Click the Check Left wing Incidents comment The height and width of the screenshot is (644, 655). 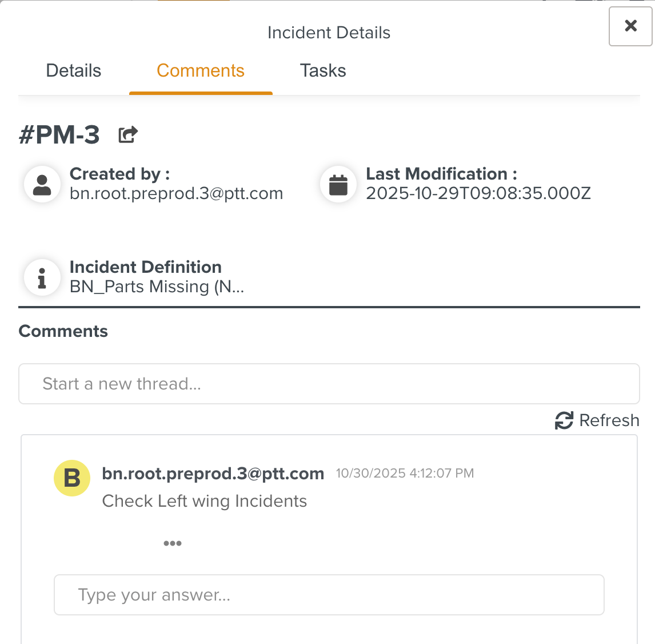tap(204, 501)
